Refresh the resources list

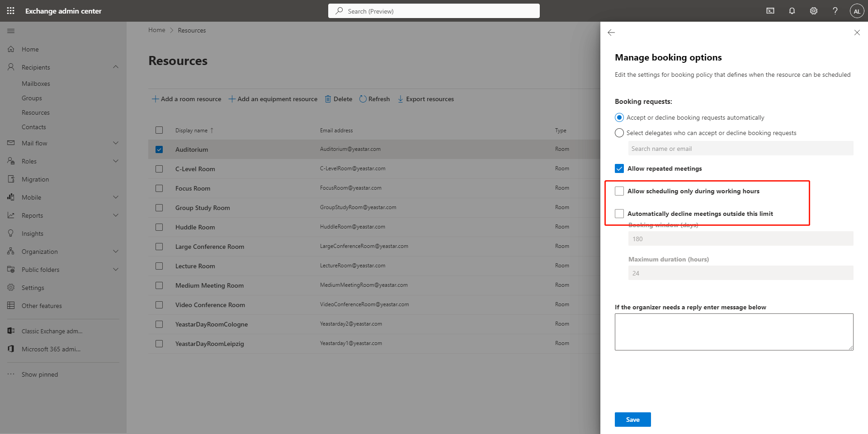coord(374,99)
